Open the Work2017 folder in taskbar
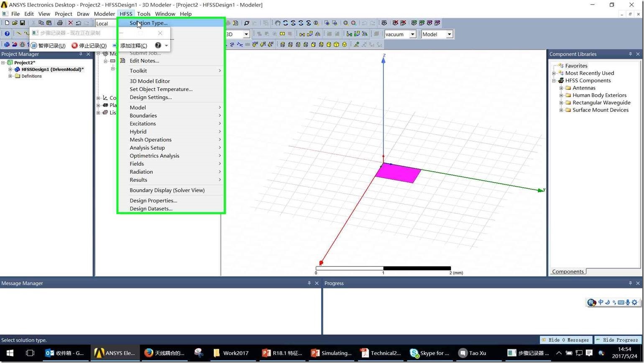Image resolution: width=644 pixels, height=363 pixels. [230, 353]
